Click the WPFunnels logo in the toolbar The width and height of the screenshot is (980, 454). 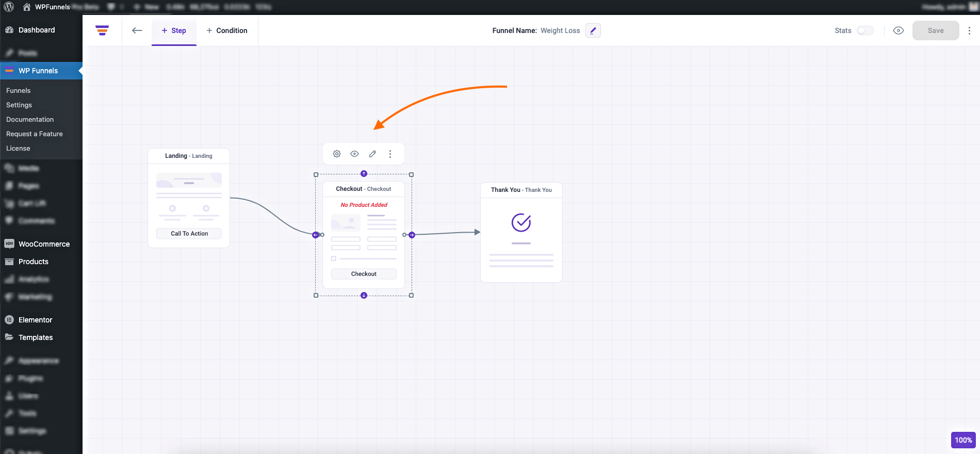(102, 30)
